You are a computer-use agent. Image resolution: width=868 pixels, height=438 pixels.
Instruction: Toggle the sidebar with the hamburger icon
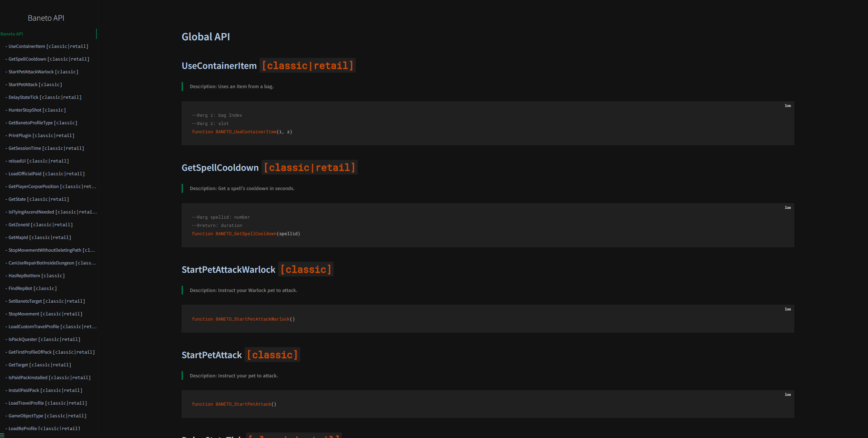point(2,435)
